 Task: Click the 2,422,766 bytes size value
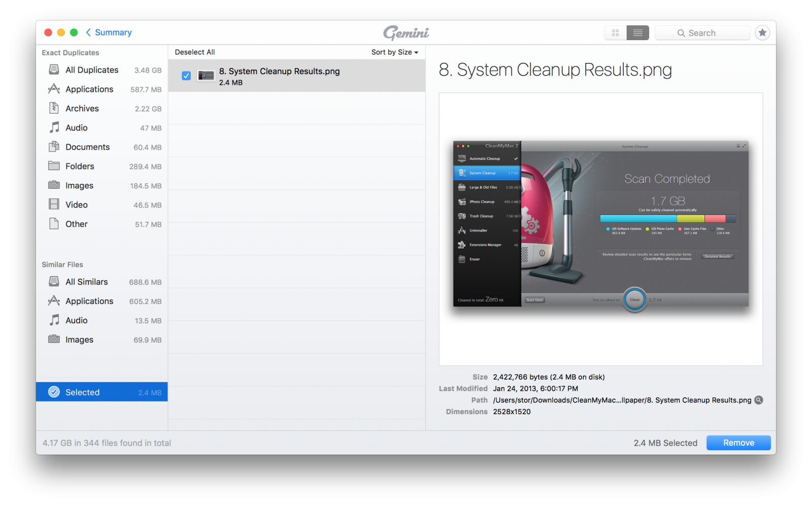[x=549, y=377]
